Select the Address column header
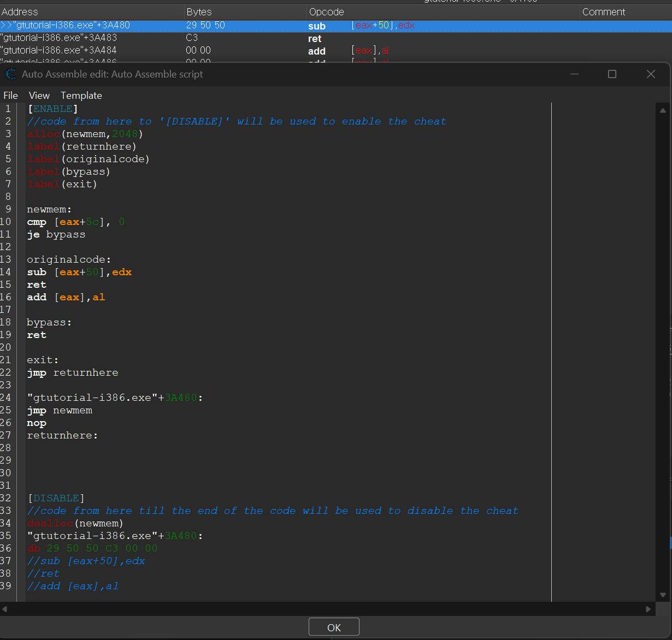Image resolution: width=672 pixels, height=640 pixels. coord(20,11)
